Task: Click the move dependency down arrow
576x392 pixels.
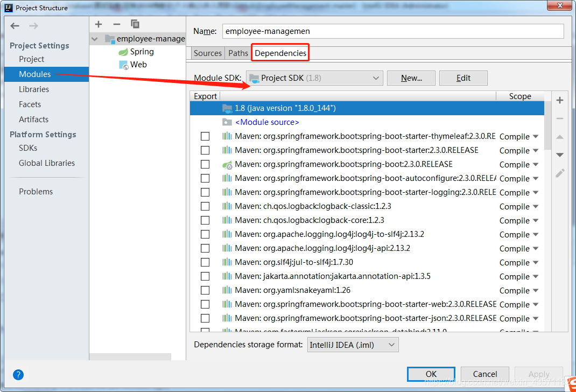Action: click(560, 155)
